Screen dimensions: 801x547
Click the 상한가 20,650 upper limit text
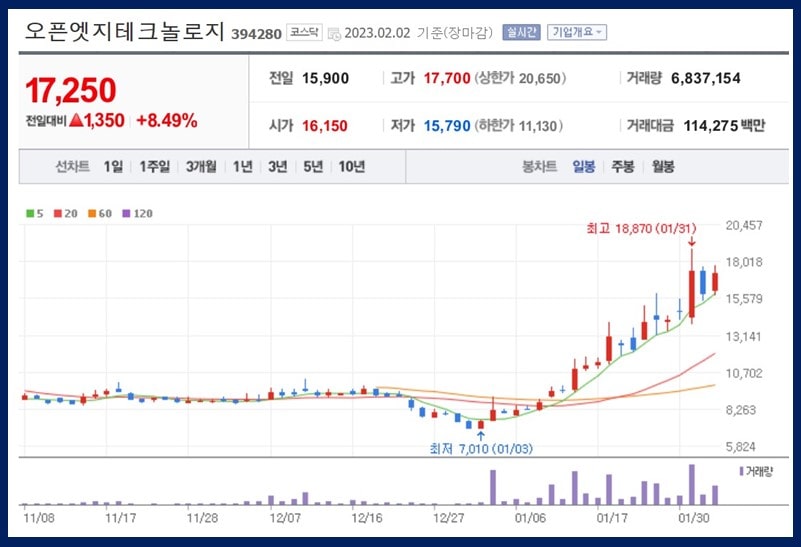pyautogui.click(x=520, y=78)
